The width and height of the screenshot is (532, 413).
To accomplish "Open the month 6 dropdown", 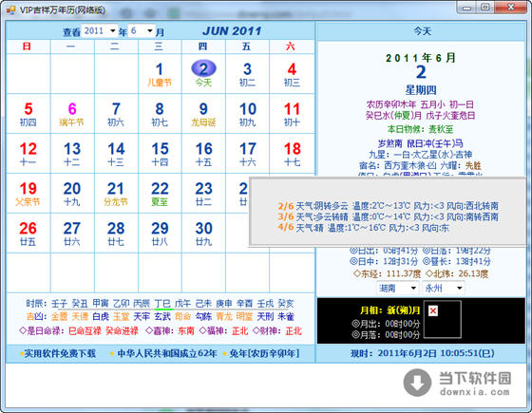I will coord(142,30).
